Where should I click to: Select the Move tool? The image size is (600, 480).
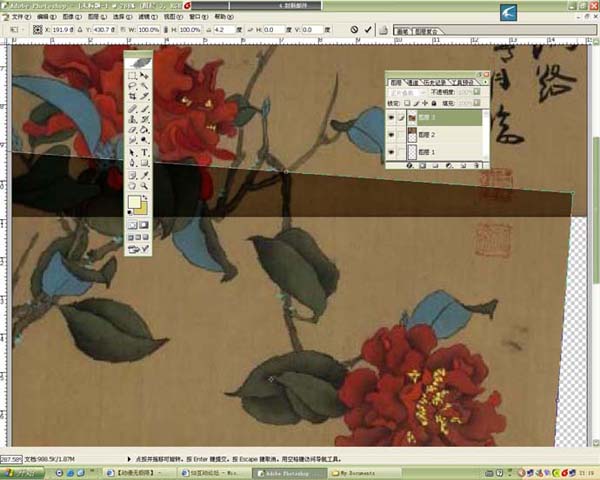pyautogui.click(x=144, y=76)
